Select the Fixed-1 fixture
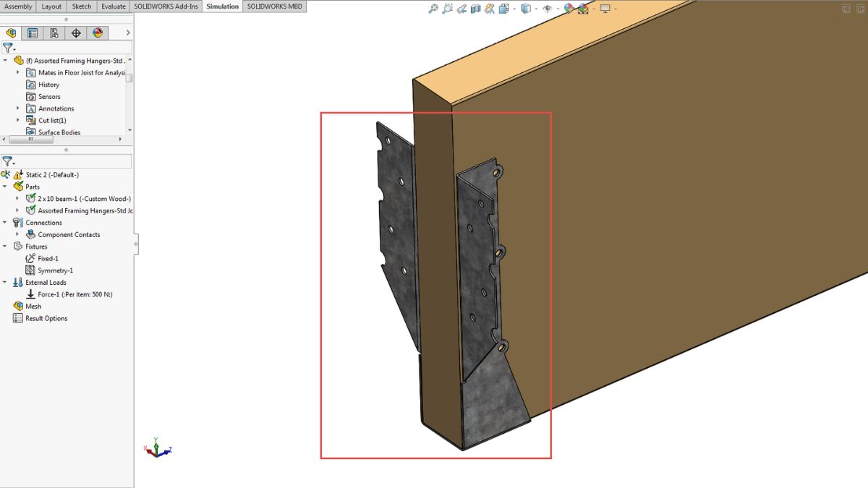The width and height of the screenshot is (868, 488). tap(48, 258)
